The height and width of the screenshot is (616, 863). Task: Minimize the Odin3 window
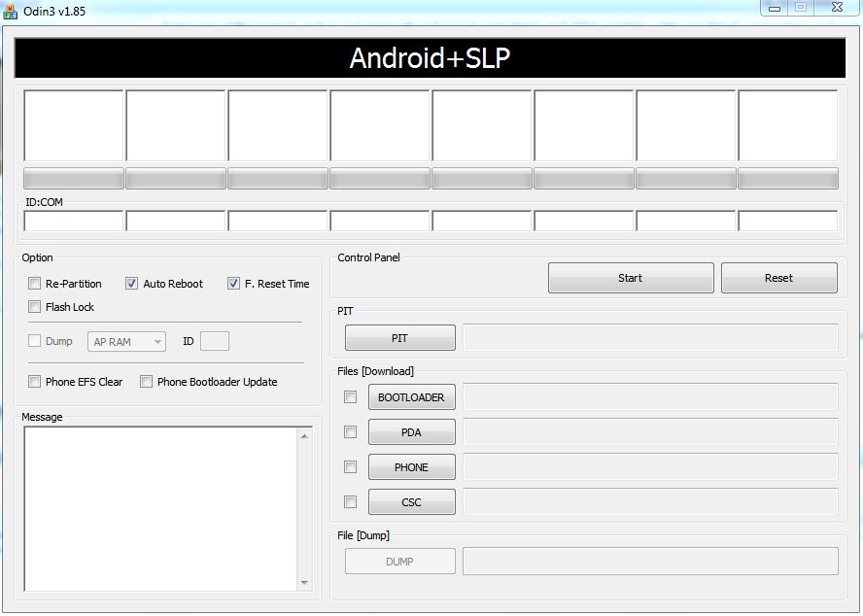click(x=775, y=8)
